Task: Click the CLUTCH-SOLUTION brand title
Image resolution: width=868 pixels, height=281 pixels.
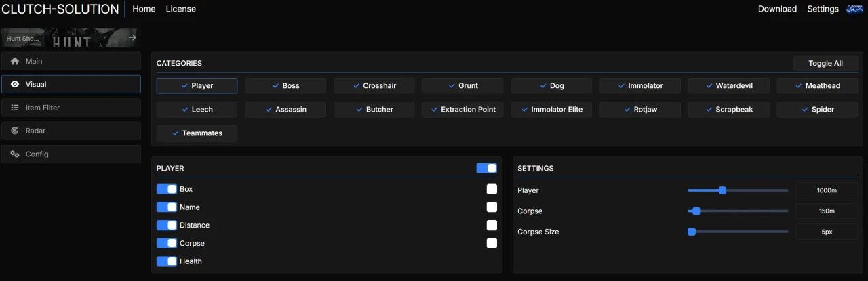Action: tap(60, 9)
